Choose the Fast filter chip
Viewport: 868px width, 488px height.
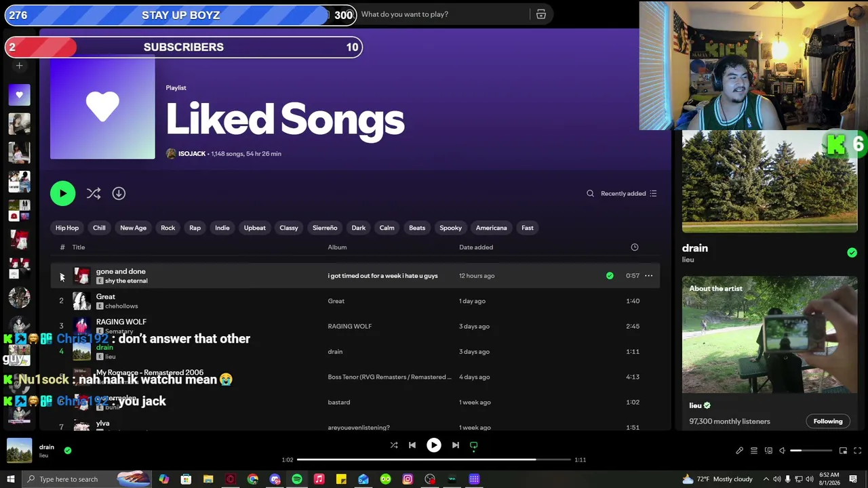528,228
